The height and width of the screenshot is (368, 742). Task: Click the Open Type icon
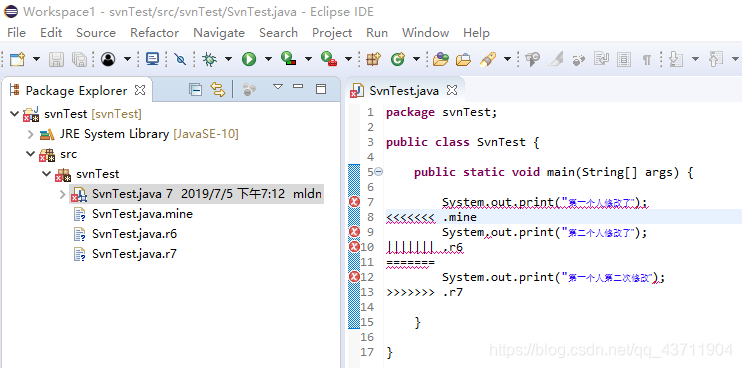pos(441,59)
